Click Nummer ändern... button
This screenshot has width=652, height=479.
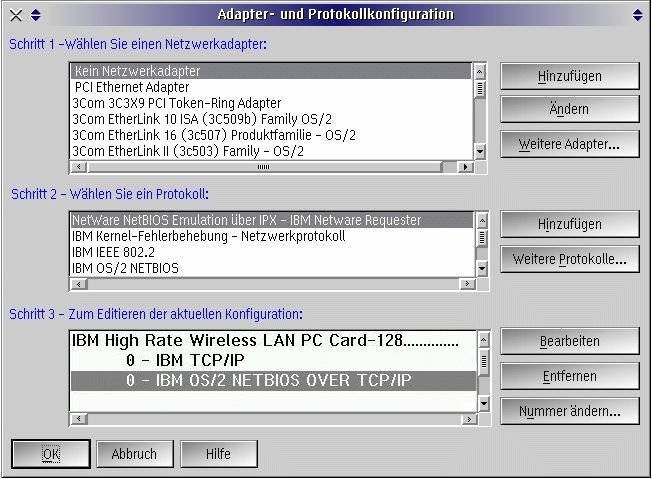click(x=570, y=411)
